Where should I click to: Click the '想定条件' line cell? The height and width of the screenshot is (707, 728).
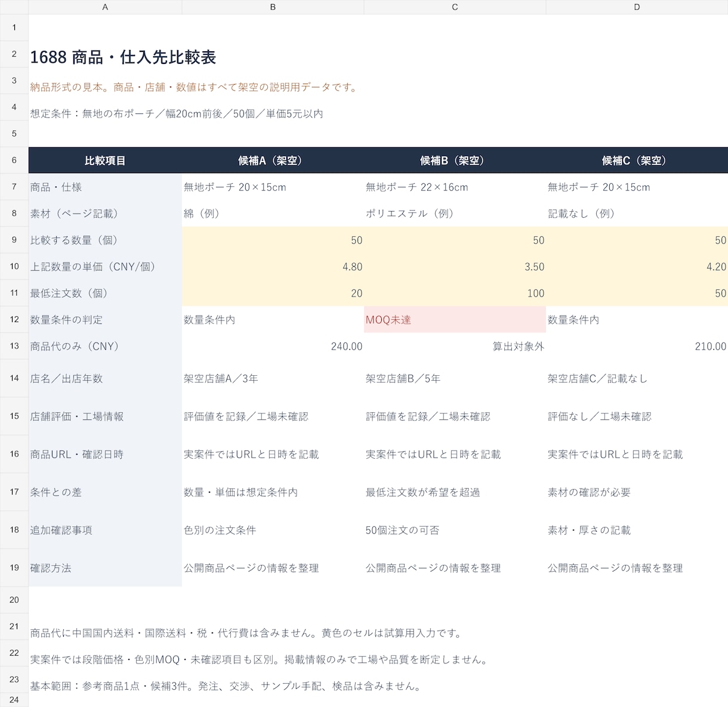(x=177, y=113)
